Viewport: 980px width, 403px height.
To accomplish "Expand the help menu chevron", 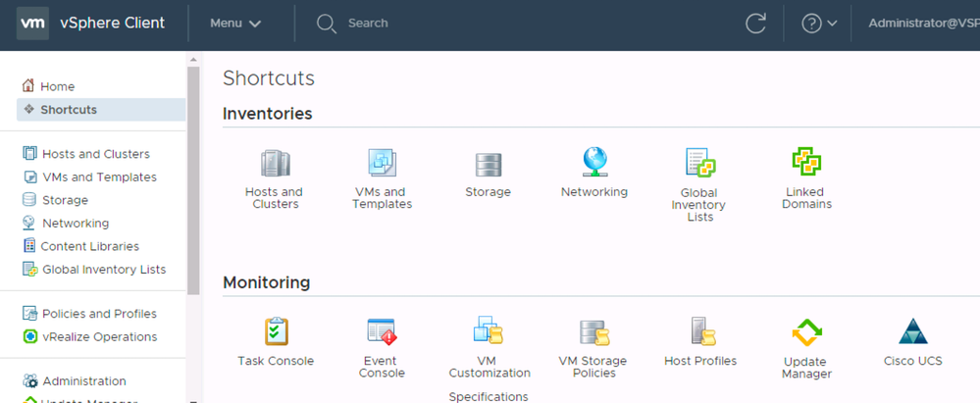I will click(x=832, y=24).
